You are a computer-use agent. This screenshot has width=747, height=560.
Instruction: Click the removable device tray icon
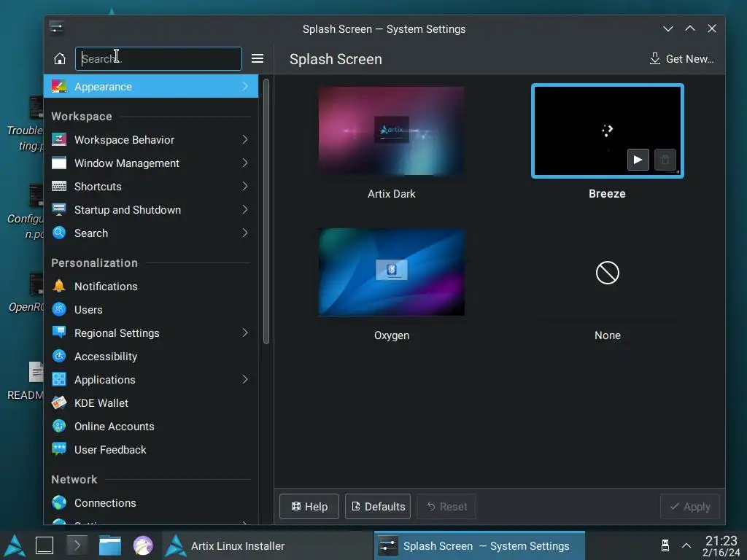point(665,545)
